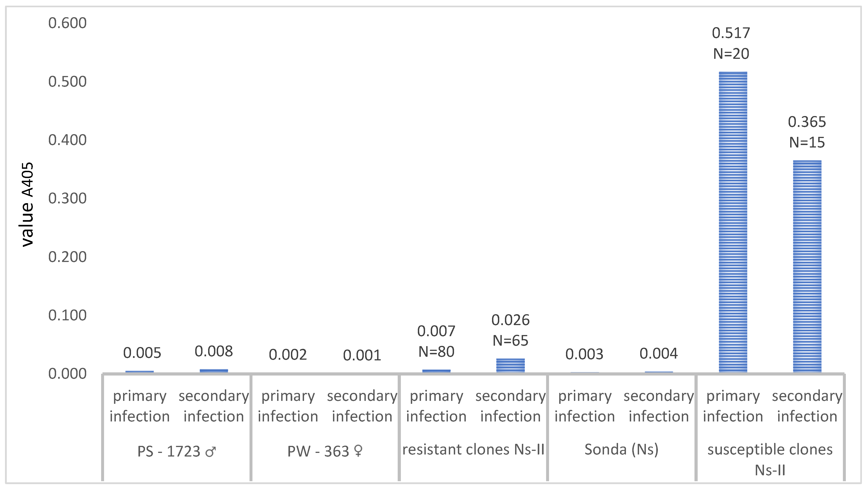Viewport: 868px width, 490px height.
Task: Select the data label 0.008
Action: (214, 352)
